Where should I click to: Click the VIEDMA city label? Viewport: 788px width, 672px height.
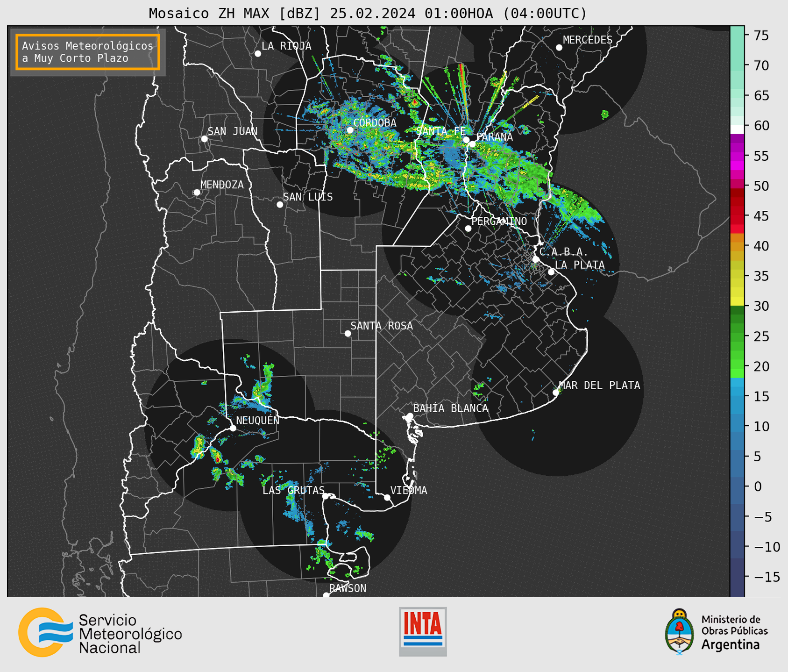tap(409, 490)
